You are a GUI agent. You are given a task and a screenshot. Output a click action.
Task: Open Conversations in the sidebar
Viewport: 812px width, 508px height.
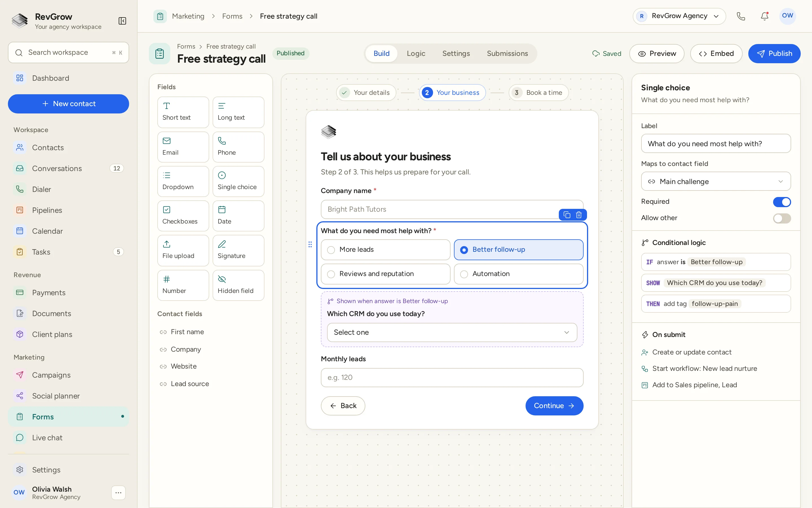point(69,168)
